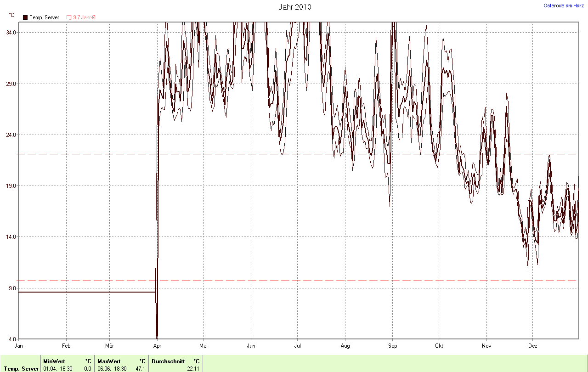The height and width of the screenshot is (372, 588).
Task: Click the dark Temp. Server legend swatch
Action: click(x=25, y=17)
